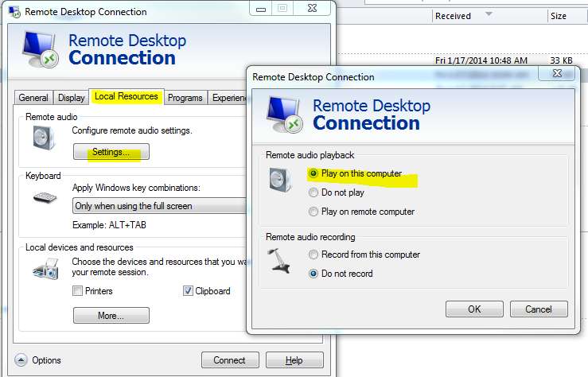This screenshot has width=588, height=377.
Task: Enable the Printers checkbox
Action: click(78, 291)
